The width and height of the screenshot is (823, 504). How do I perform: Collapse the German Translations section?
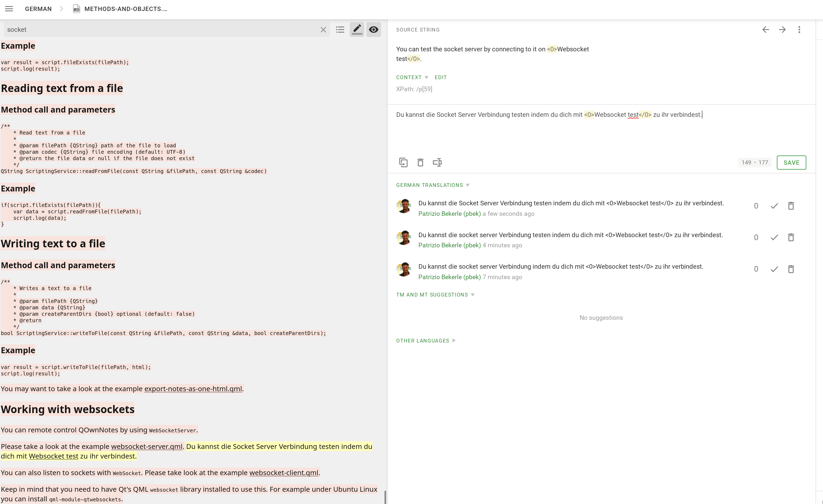pyautogui.click(x=433, y=185)
